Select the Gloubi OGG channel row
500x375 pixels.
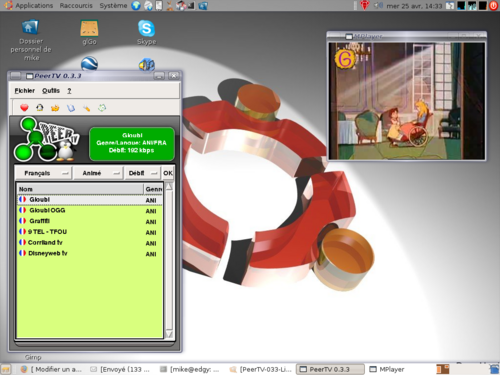[x=90, y=211]
